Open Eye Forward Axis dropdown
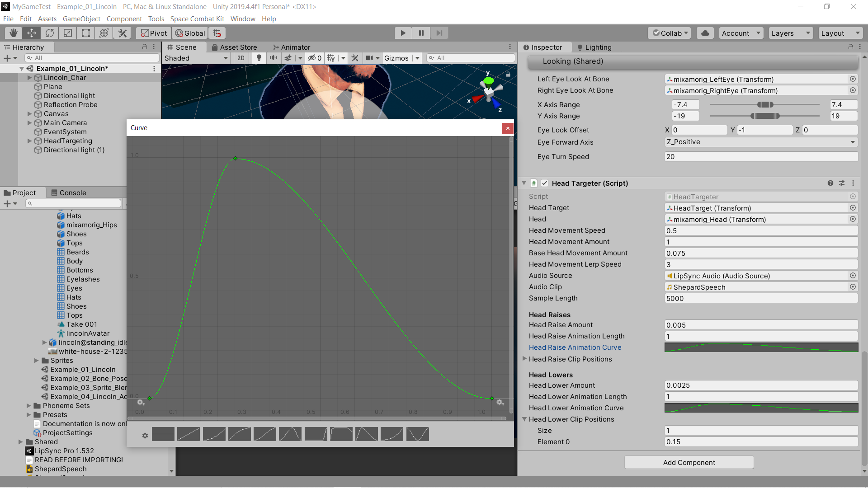The width and height of the screenshot is (868, 488). [761, 142]
